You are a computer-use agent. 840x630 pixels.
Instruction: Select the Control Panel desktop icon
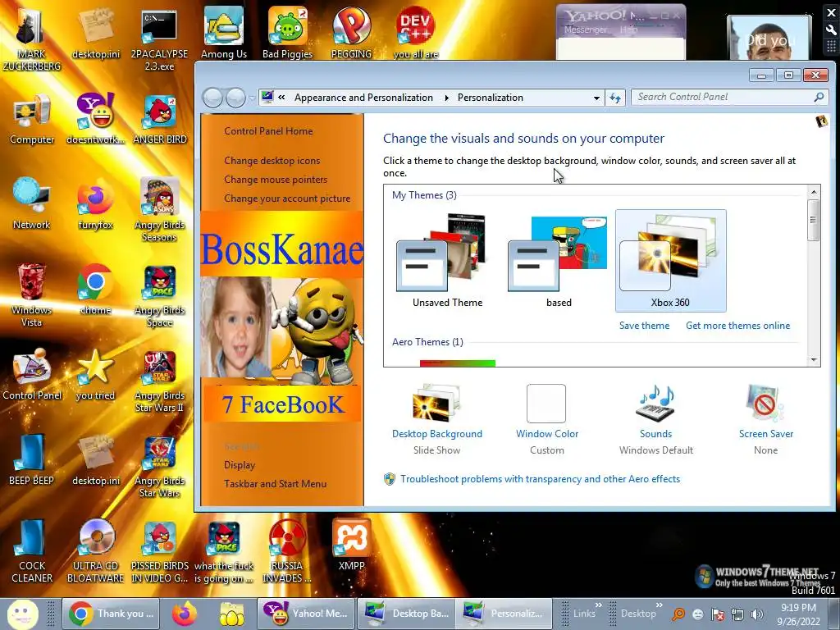tap(32, 374)
